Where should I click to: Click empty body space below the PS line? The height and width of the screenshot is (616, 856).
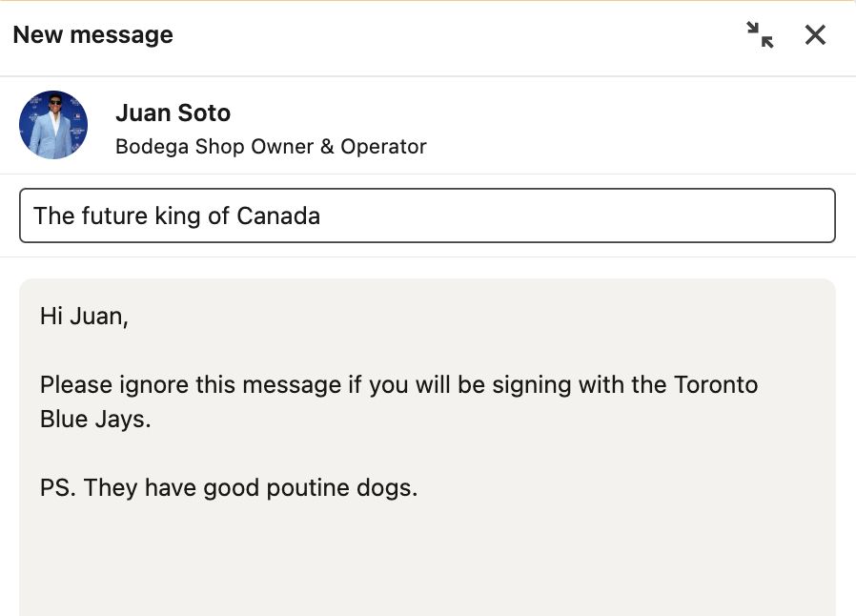(427, 563)
